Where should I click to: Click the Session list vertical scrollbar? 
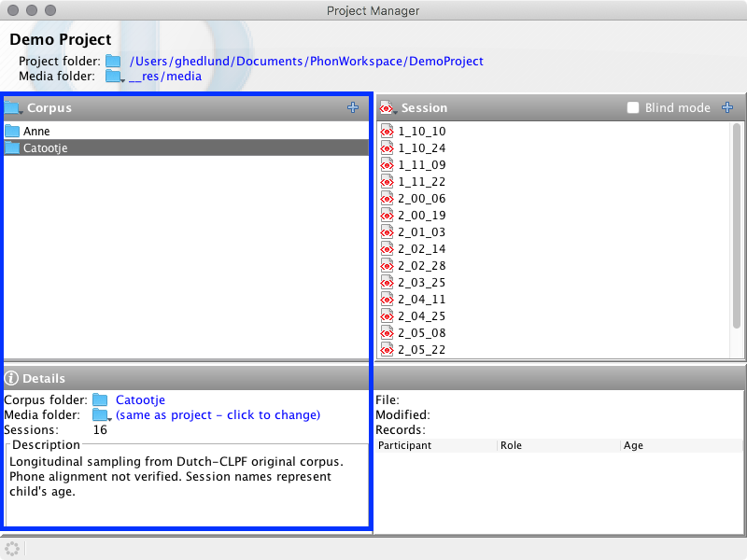736,224
